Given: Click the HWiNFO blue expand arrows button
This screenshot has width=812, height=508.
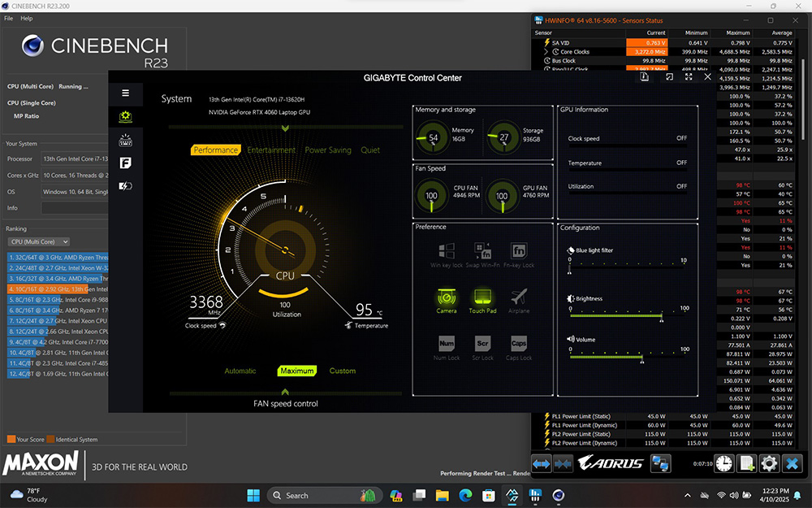Looking at the screenshot, I should (541, 463).
